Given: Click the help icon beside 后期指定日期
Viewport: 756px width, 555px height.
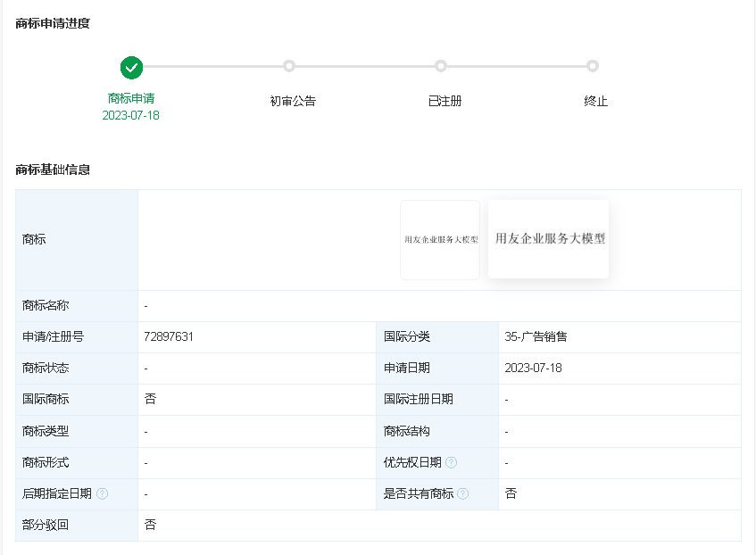Looking at the screenshot, I should coord(103,493).
